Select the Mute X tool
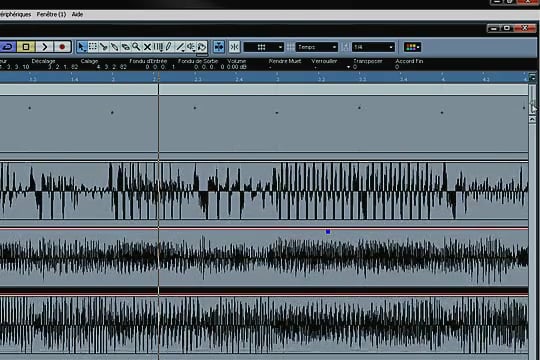The image size is (540, 360). tap(147, 47)
